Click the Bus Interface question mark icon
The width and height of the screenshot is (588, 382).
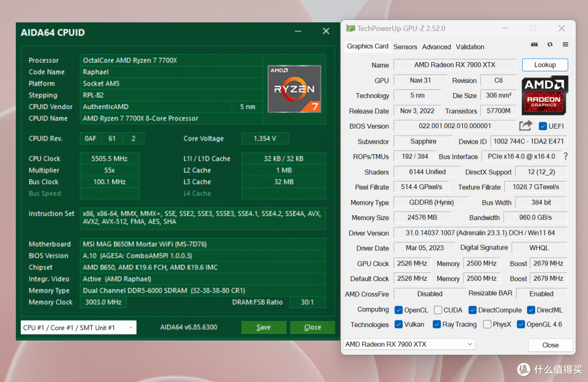click(566, 156)
